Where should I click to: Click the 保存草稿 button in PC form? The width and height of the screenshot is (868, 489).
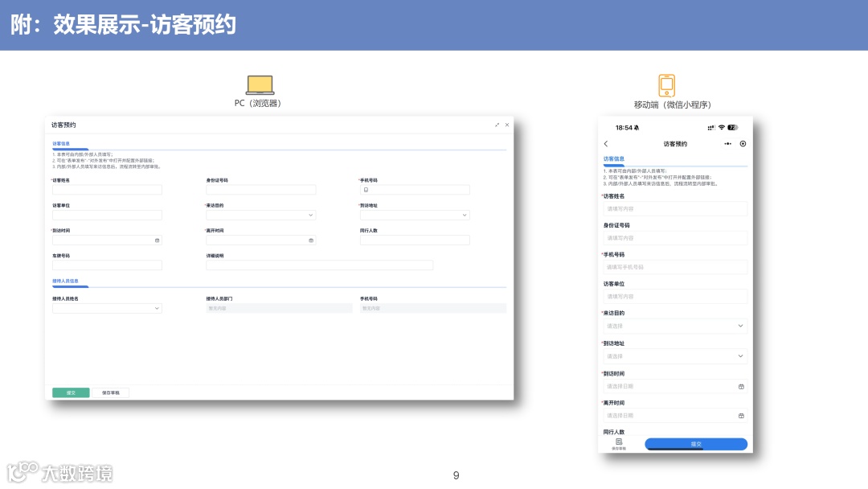coord(110,392)
